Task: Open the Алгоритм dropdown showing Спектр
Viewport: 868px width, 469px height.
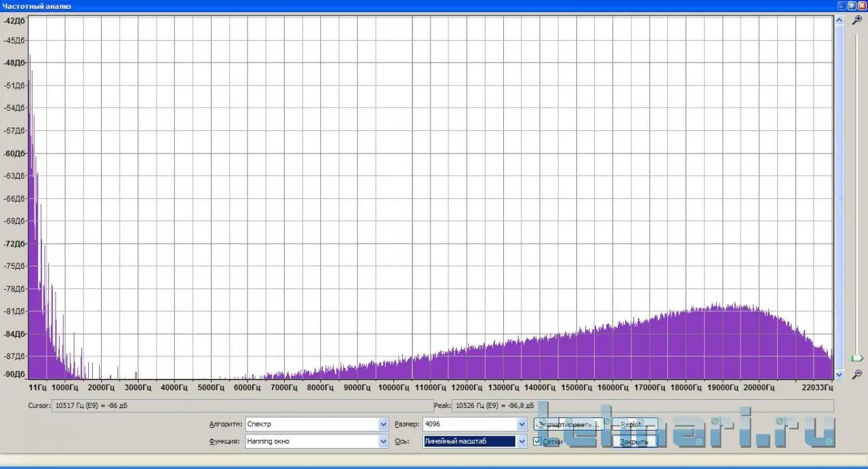Action: click(x=382, y=424)
